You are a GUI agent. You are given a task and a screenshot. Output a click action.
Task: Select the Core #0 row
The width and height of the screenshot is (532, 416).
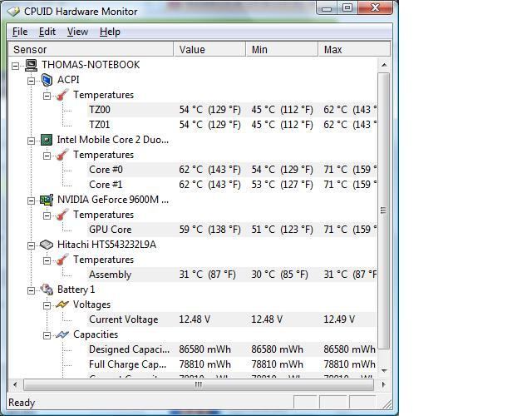click(232, 170)
